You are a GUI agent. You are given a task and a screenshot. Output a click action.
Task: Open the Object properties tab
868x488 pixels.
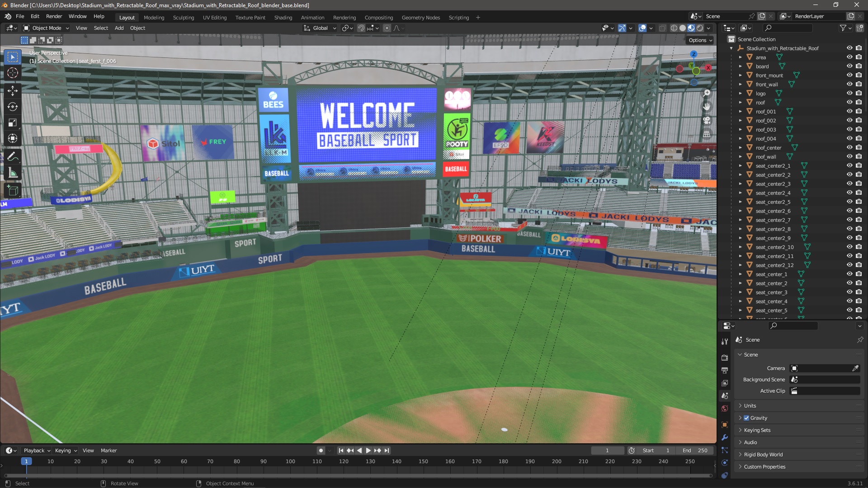725,424
